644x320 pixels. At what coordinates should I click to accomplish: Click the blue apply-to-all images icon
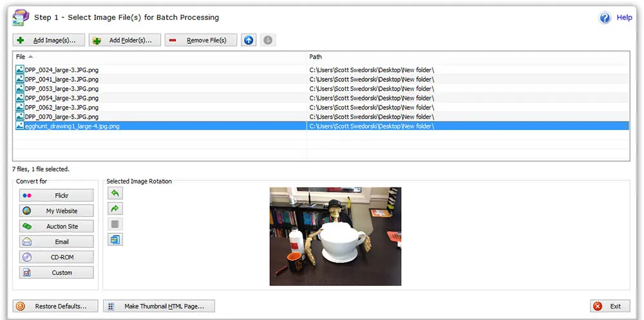[115, 240]
